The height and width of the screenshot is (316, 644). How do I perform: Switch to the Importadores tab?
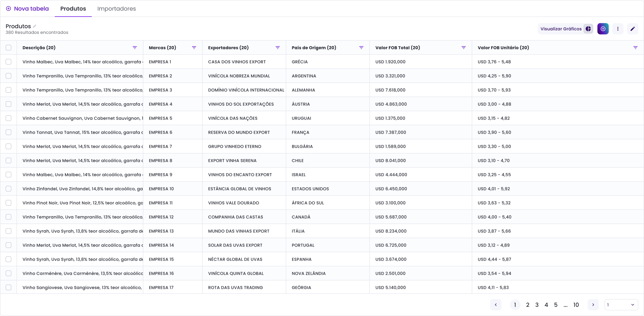116,8
